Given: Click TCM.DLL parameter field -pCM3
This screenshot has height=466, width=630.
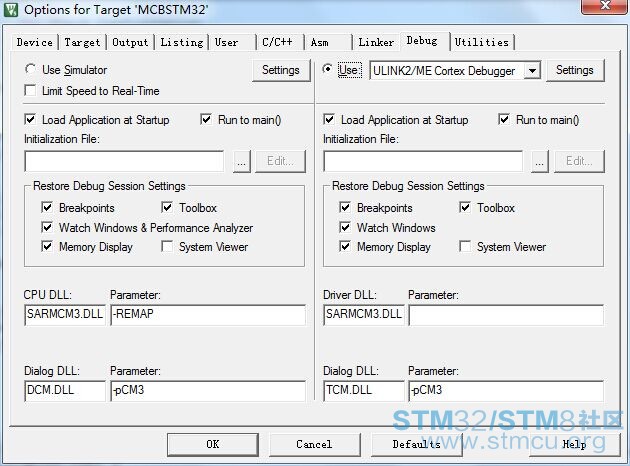Looking at the screenshot, I should (x=506, y=391).
